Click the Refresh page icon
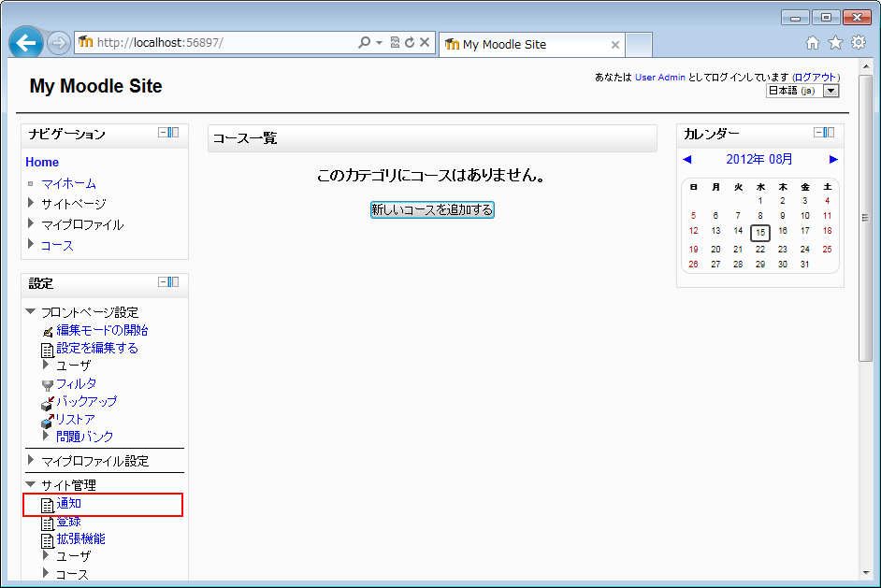 410,43
